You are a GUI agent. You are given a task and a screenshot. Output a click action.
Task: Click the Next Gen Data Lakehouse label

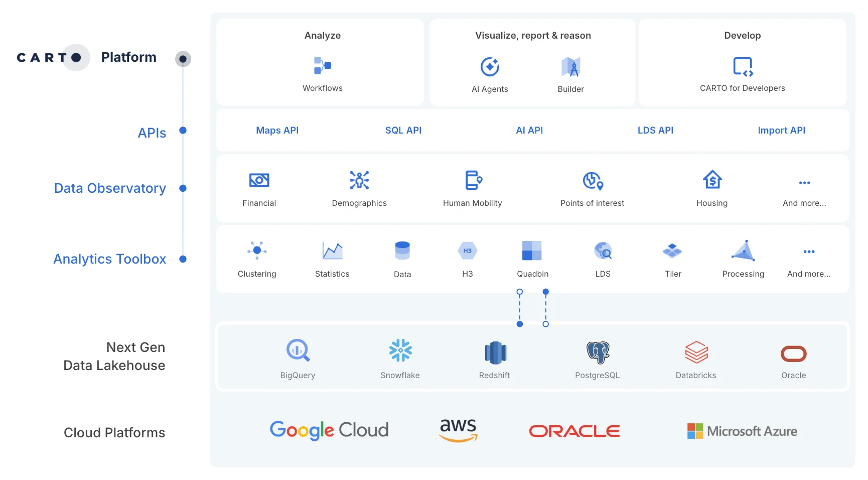[x=114, y=356]
